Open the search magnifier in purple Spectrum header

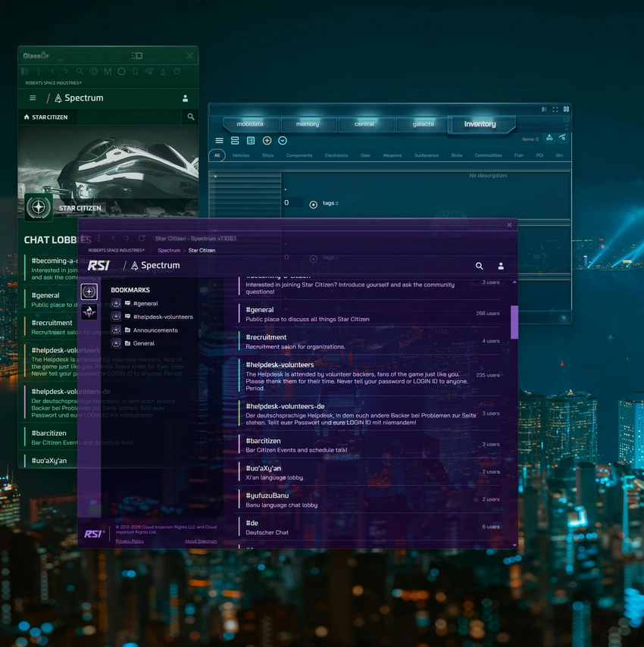(x=479, y=266)
